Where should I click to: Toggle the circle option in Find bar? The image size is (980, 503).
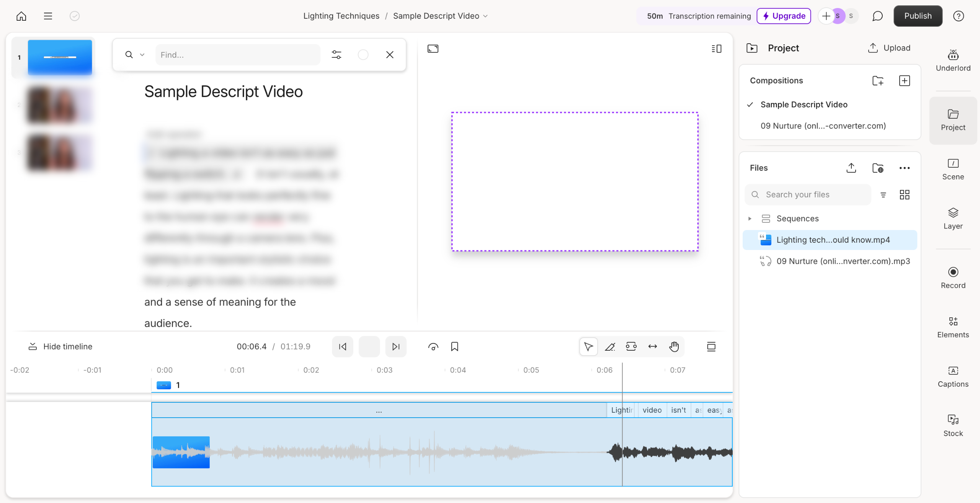click(x=363, y=55)
